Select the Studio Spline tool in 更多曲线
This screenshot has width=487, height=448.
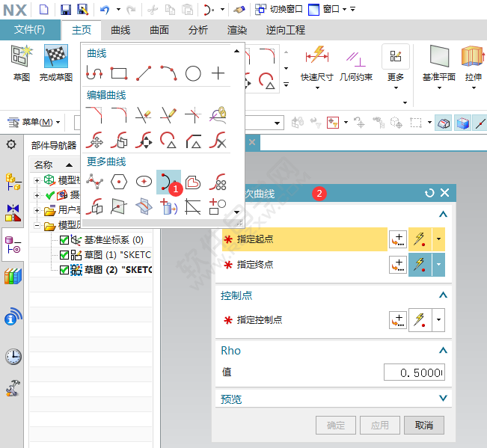click(94, 182)
